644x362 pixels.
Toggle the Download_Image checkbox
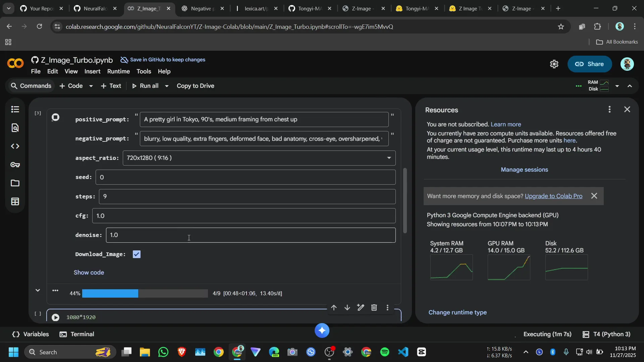[137, 254]
